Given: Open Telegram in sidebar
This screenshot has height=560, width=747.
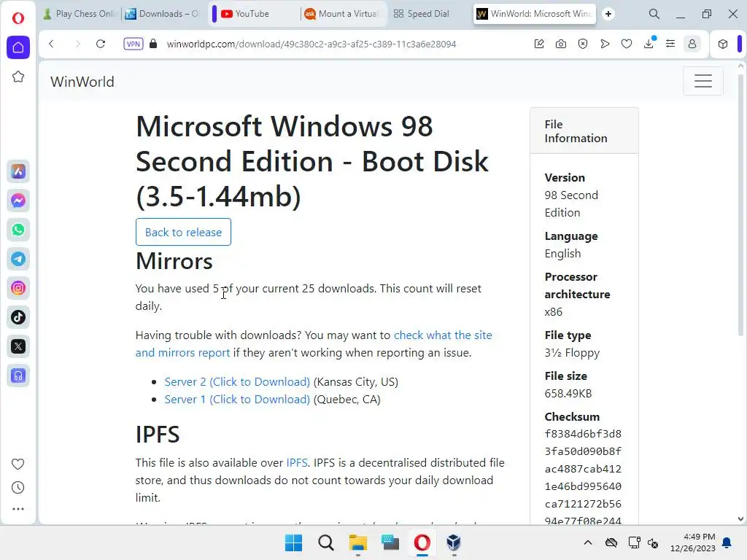Looking at the screenshot, I should (x=18, y=259).
